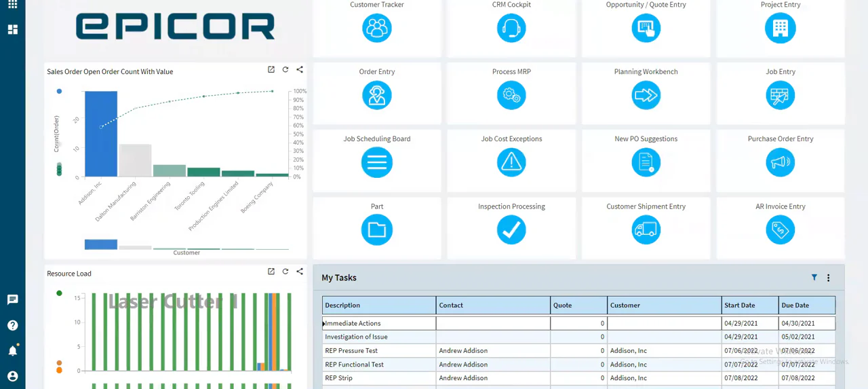Select the Dalton Manufacturing bar in chart
Viewport: 868px width, 389px height.
tap(135, 160)
